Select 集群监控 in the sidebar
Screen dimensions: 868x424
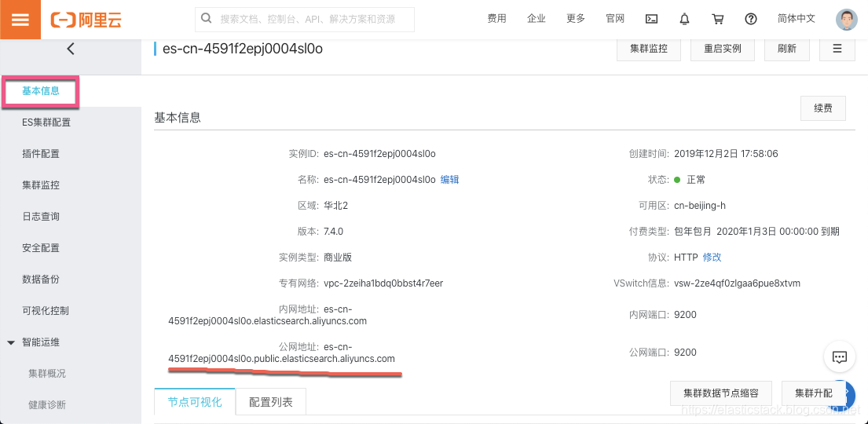(41, 185)
